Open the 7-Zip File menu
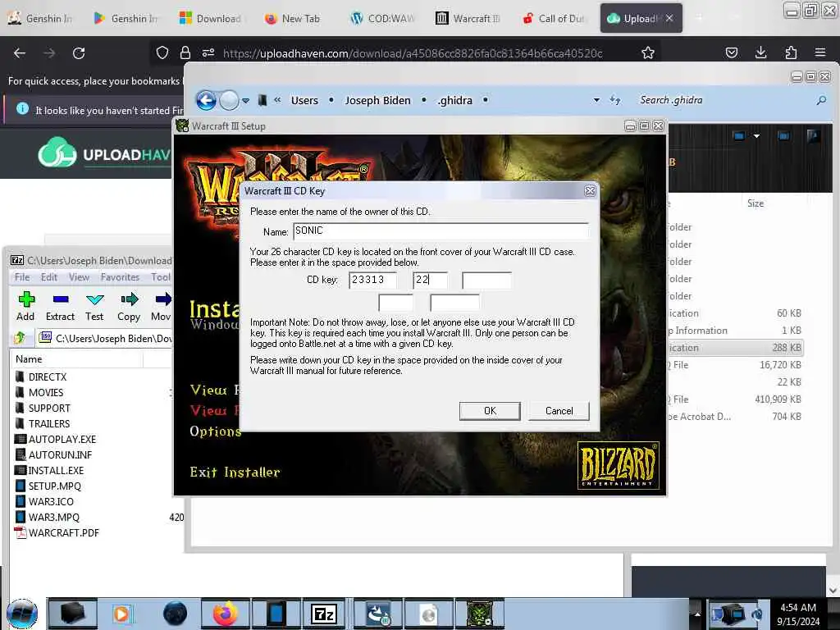The height and width of the screenshot is (630, 840). [22, 277]
